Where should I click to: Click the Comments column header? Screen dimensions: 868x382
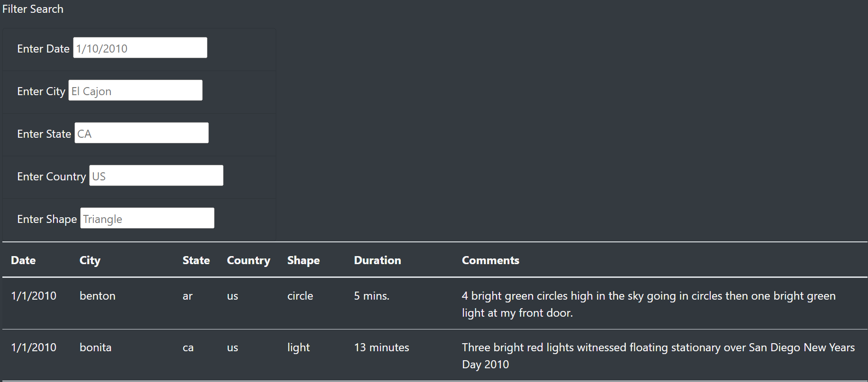pyautogui.click(x=490, y=260)
